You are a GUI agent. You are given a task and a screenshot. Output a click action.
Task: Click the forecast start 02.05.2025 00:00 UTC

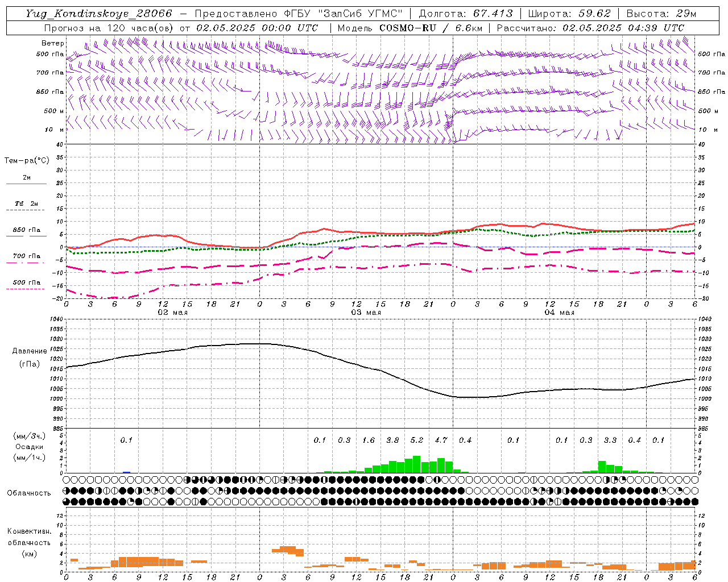point(257,28)
